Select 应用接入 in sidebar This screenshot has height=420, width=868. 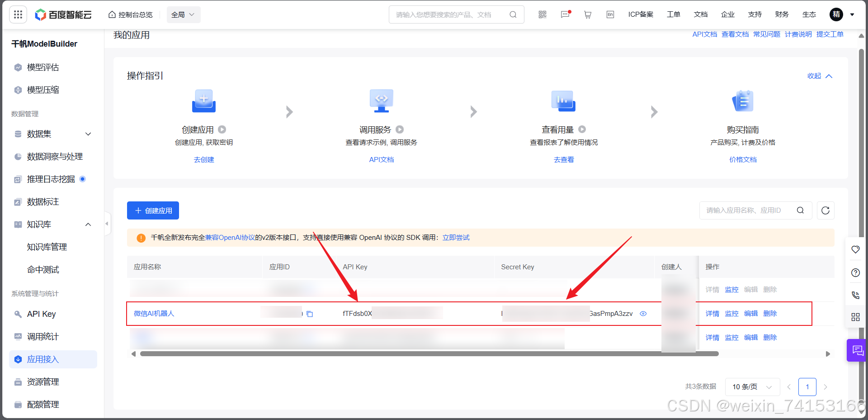(x=53, y=359)
